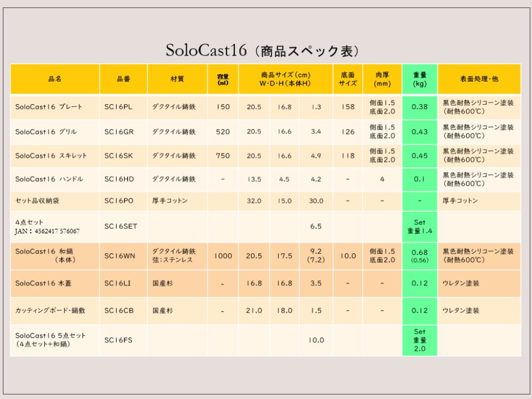
Task: Click the weight value 0.68 (0.56)
Action: point(420,256)
